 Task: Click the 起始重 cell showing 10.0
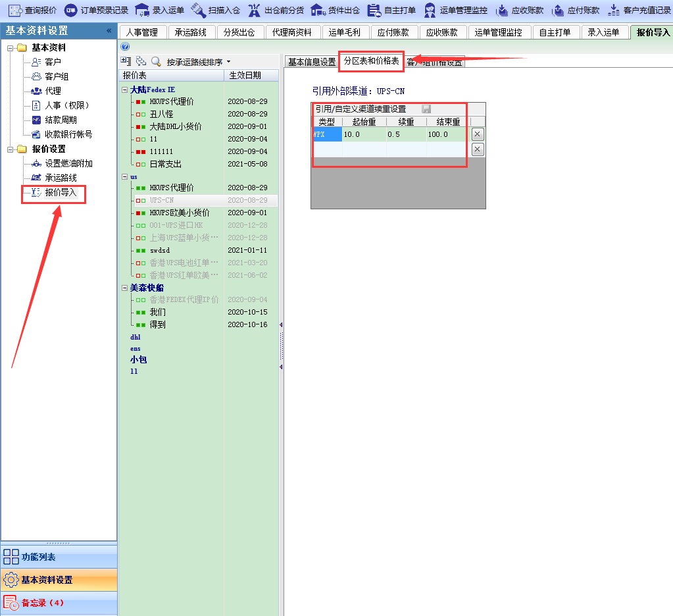(x=364, y=134)
